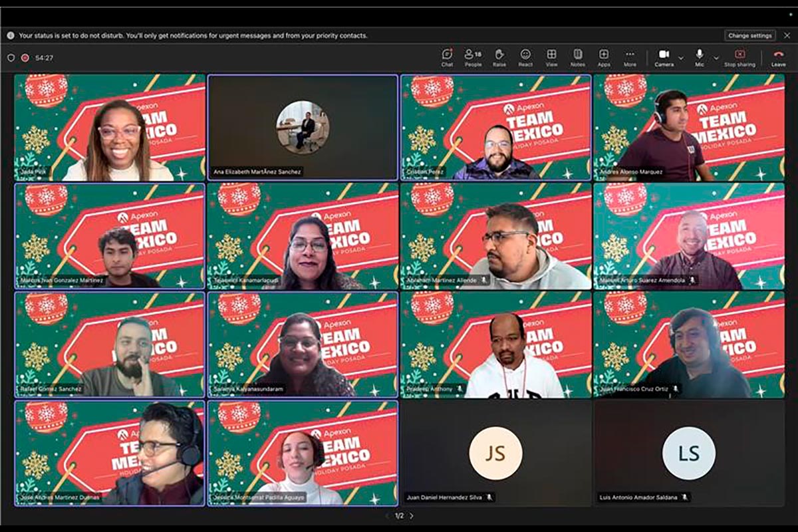Expand the Camera options arrow
This screenshot has width=798, height=532.
(681, 58)
